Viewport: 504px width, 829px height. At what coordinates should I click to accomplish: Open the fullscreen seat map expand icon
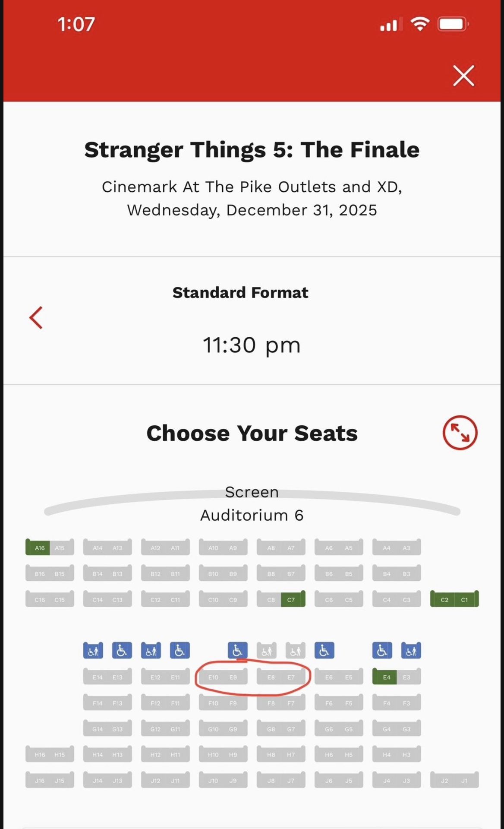point(460,433)
